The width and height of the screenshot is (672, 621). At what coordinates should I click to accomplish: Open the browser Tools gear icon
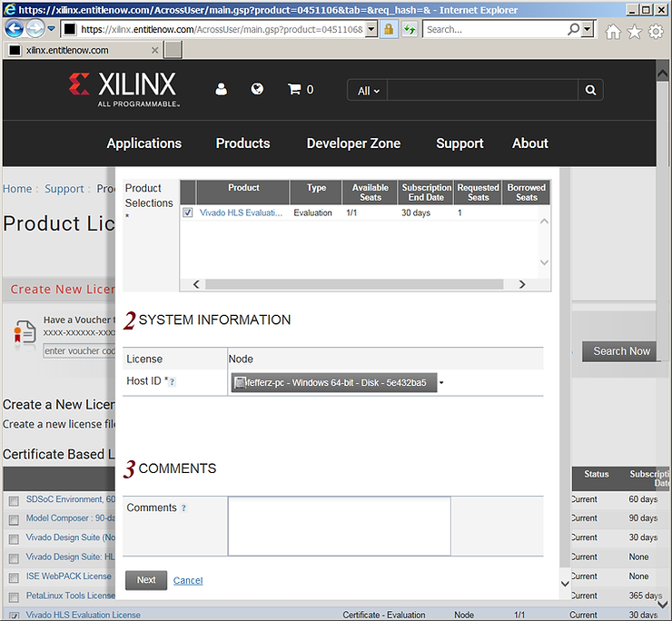tap(656, 31)
